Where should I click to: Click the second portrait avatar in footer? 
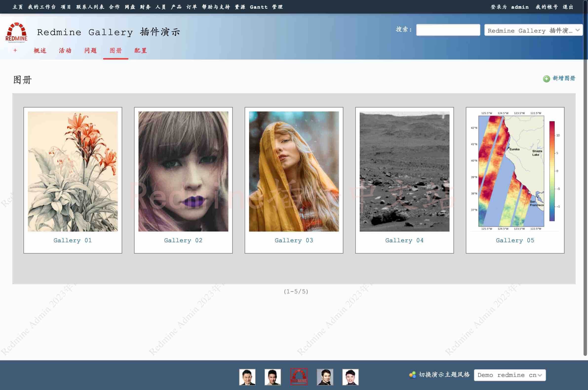click(273, 377)
